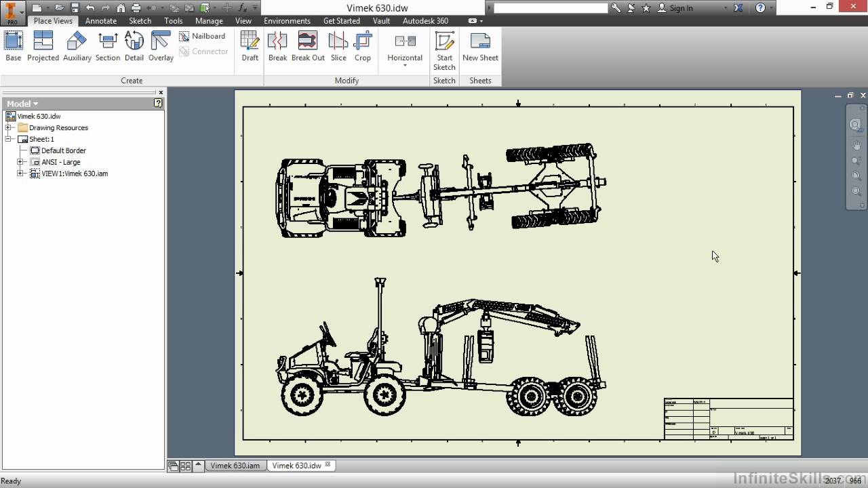Expand the VIEW1:Vimek 630.iam node
Screen dimensions: 868x488
20,174
